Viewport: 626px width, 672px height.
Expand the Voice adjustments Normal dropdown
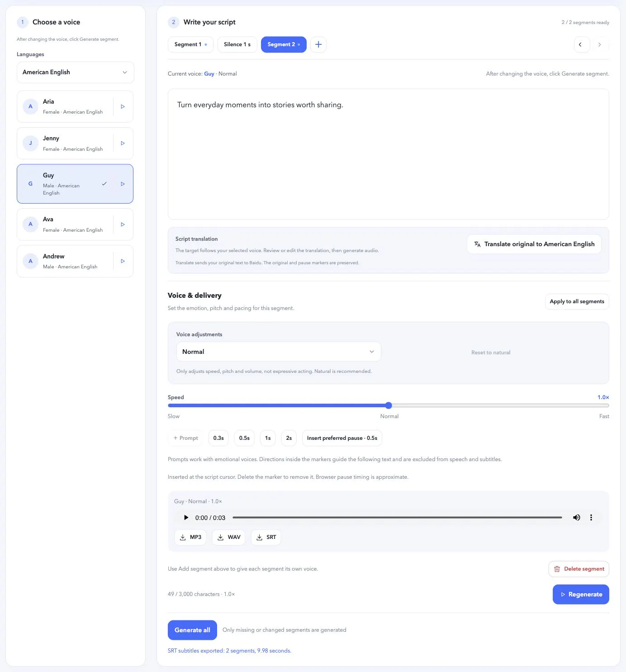[x=279, y=352]
